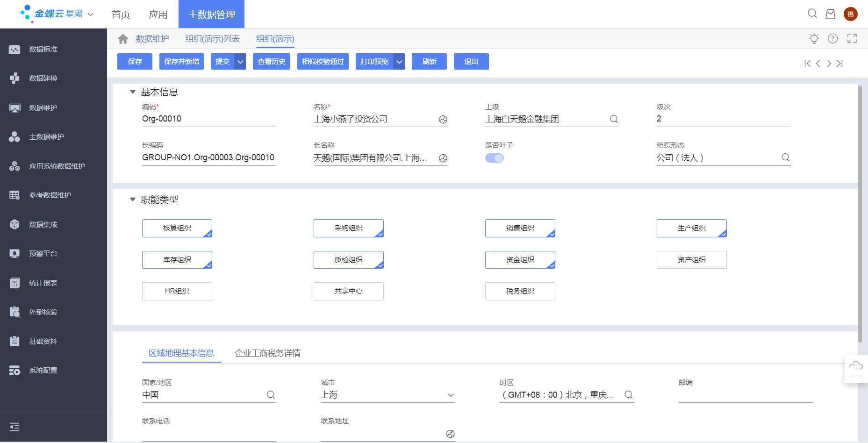Click search icon in 上级 field
868x443 pixels.
pos(614,119)
